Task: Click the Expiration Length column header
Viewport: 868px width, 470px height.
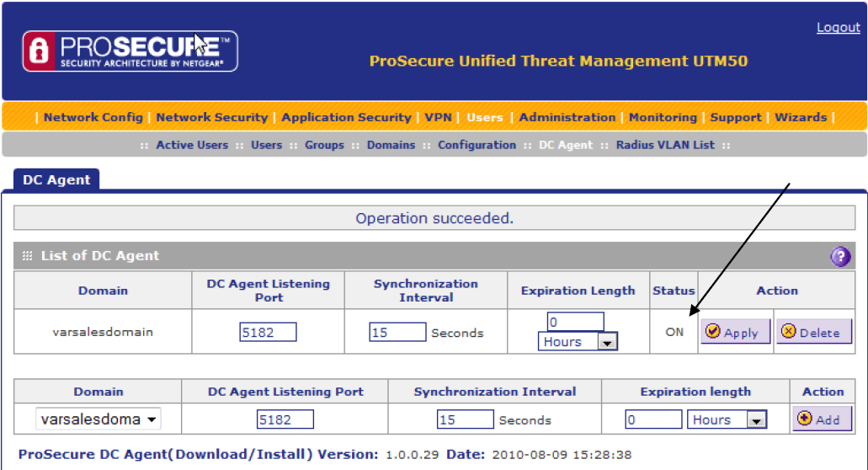Action: 578,291
